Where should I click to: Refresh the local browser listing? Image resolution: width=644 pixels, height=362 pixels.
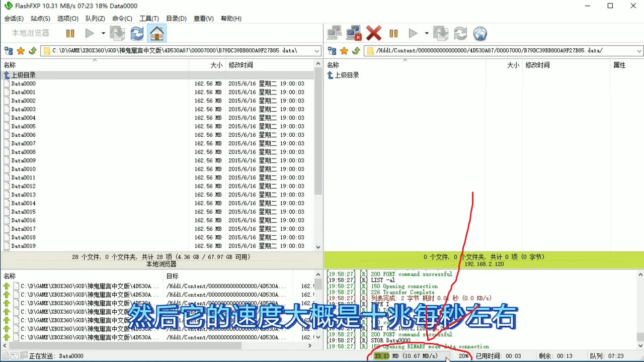(x=137, y=34)
